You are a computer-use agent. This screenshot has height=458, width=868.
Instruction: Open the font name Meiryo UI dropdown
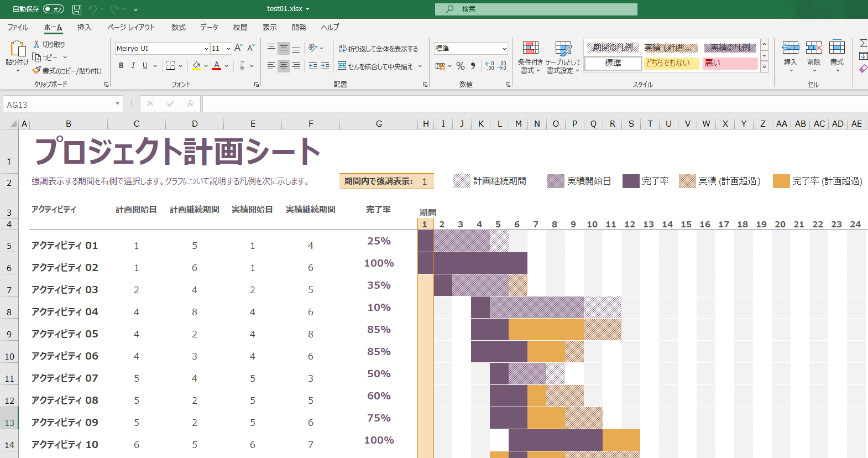click(x=206, y=49)
